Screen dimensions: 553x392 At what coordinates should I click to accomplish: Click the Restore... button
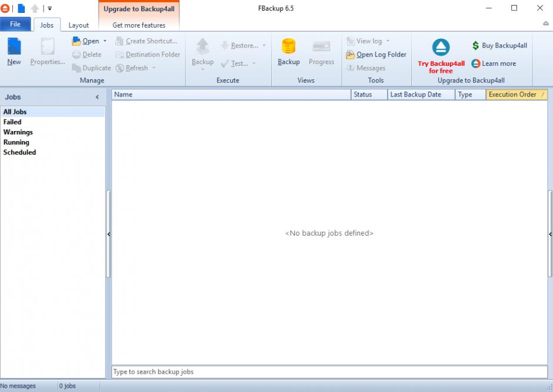coord(239,45)
